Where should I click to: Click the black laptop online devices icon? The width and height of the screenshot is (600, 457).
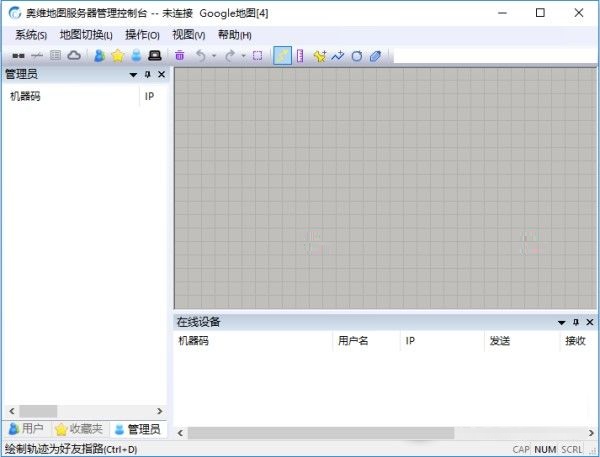155,56
